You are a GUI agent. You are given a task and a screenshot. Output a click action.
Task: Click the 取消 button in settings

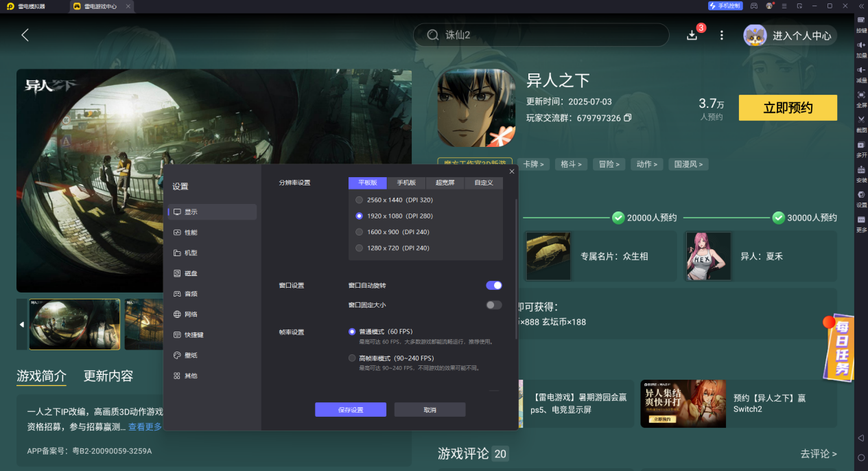click(x=430, y=410)
